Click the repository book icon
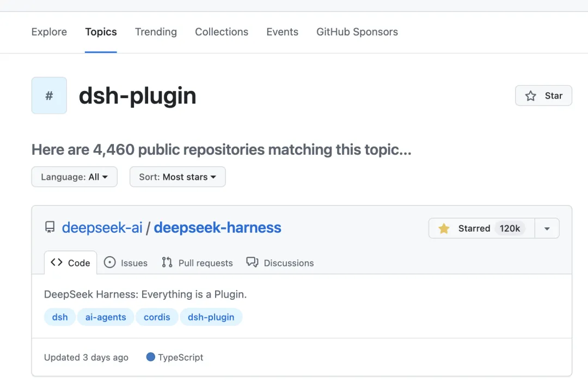This screenshot has width=588, height=387. [50, 227]
